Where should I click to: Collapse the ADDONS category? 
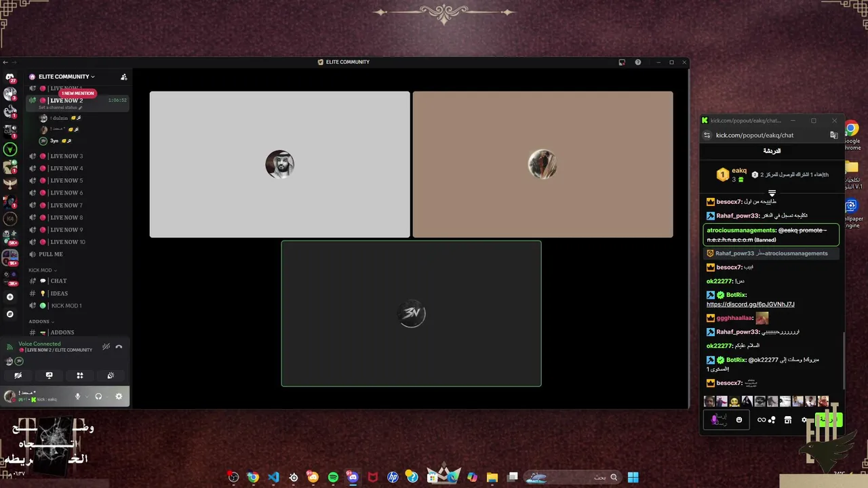(41, 321)
